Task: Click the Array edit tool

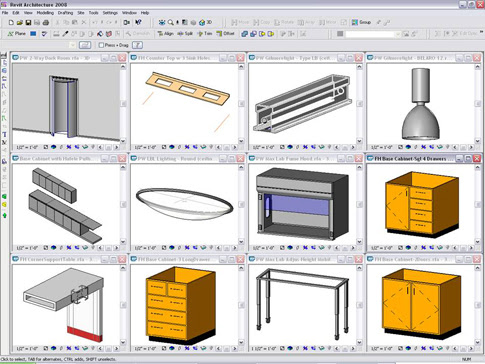Action: click(306, 22)
